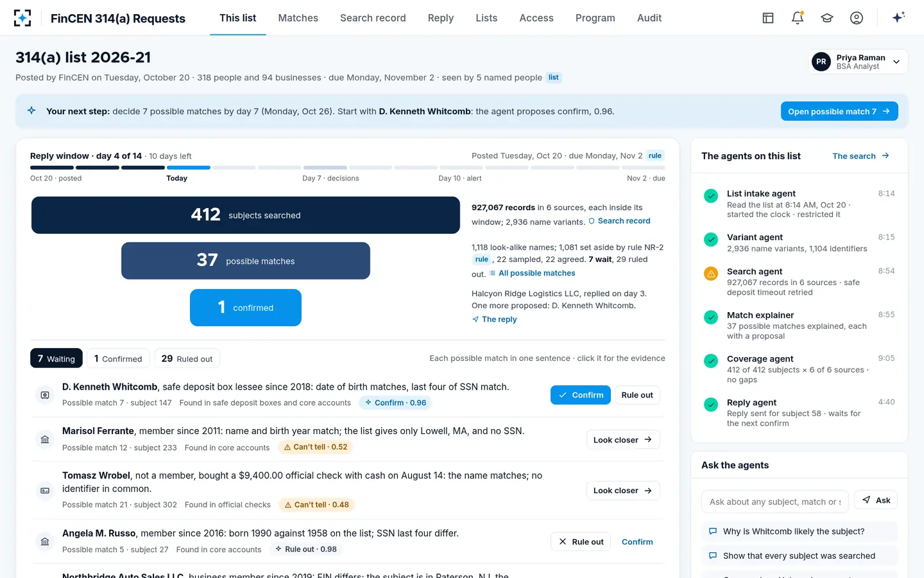
Task: Confirm the D. Kenneth Whitcomb match
Action: (x=581, y=395)
